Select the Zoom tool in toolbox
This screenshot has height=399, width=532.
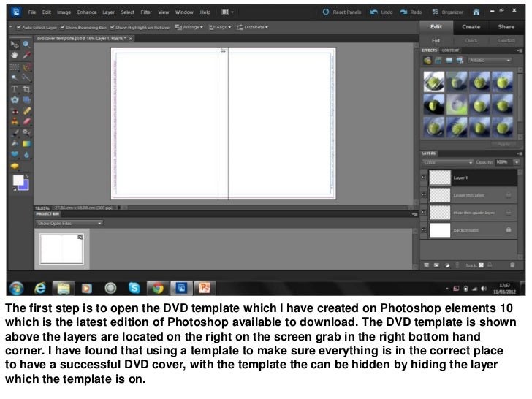click(x=26, y=45)
